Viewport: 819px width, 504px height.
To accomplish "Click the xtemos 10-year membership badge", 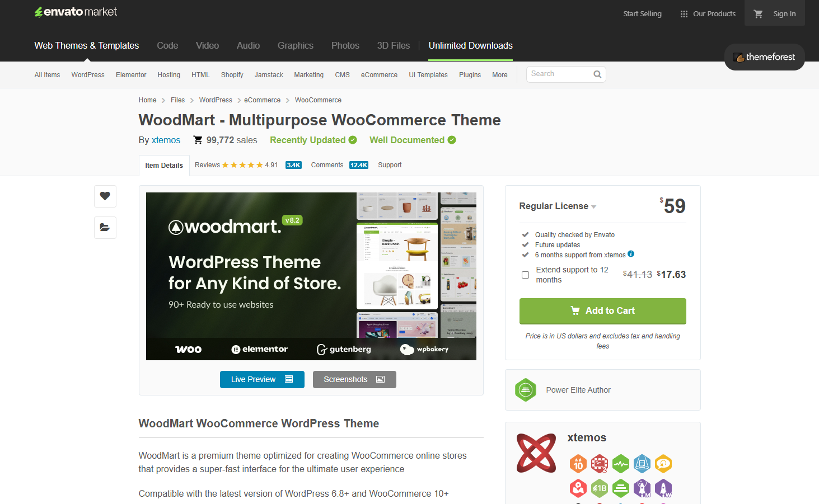I will tap(578, 464).
